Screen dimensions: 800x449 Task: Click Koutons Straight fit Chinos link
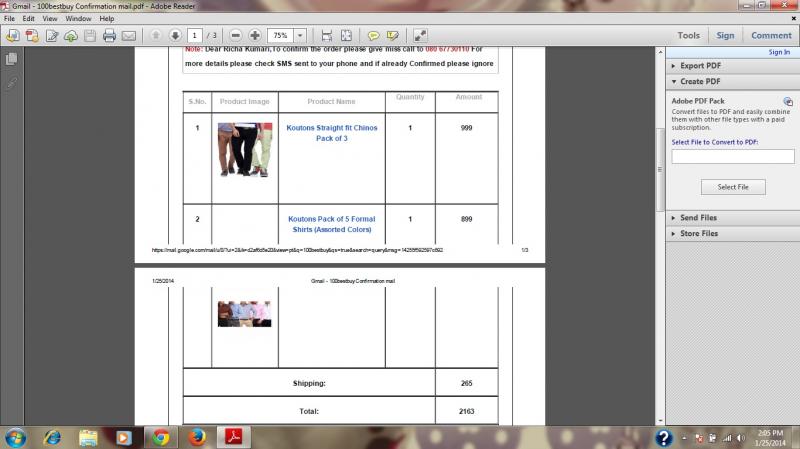(x=332, y=133)
